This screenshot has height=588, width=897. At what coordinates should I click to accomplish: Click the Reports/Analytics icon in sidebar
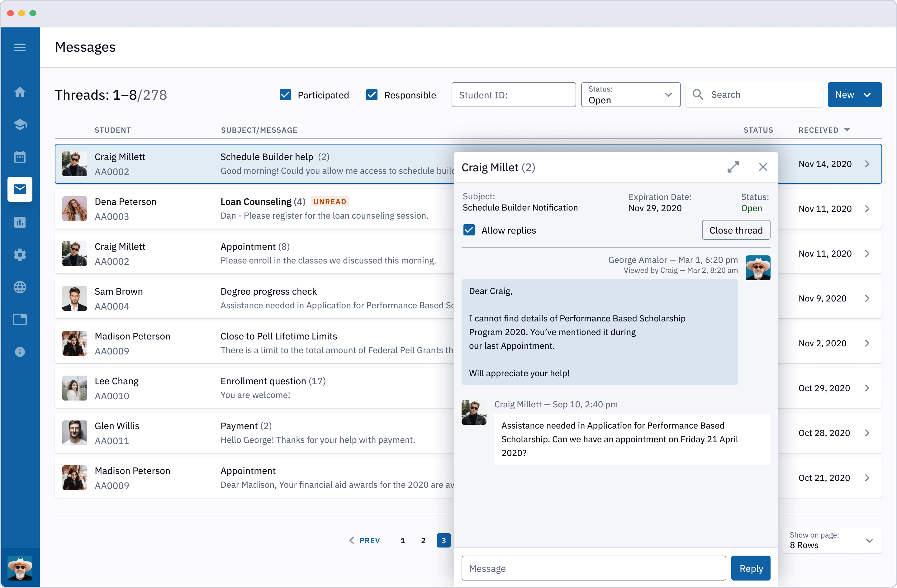[x=20, y=222]
